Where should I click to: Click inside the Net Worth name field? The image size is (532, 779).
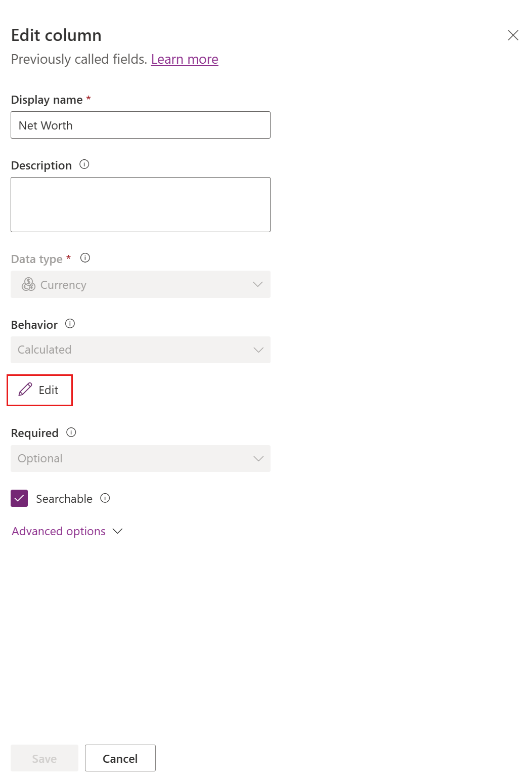click(140, 125)
